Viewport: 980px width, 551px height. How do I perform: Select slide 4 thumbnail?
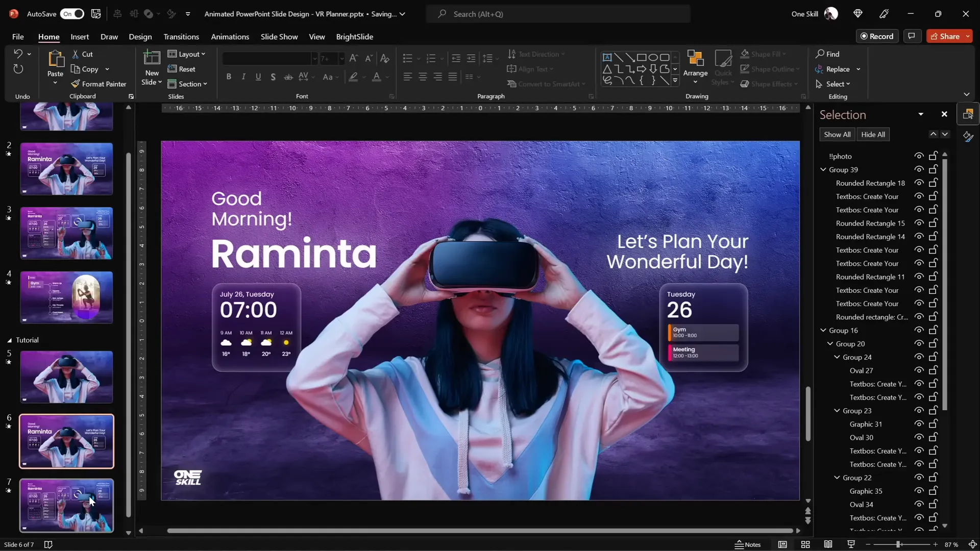pyautogui.click(x=66, y=297)
